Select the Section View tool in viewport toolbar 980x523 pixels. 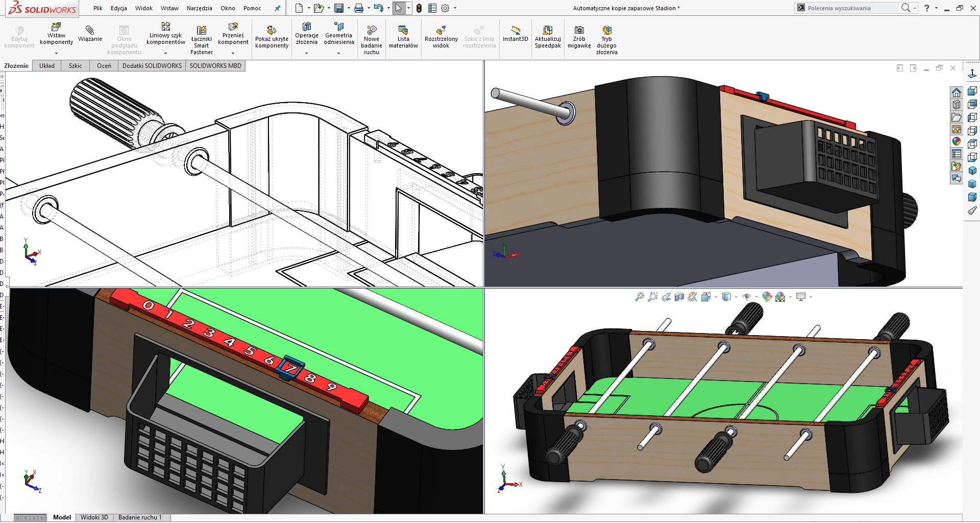coord(679,296)
